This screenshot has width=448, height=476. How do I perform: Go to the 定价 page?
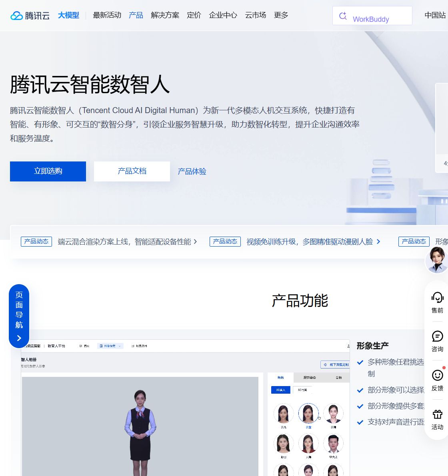pyautogui.click(x=194, y=15)
